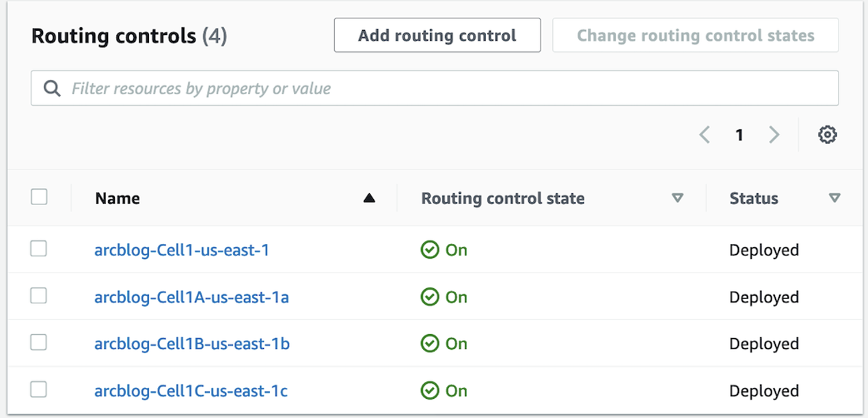Check the select-all header checkbox
The height and width of the screenshot is (418, 868).
[x=39, y=197]
